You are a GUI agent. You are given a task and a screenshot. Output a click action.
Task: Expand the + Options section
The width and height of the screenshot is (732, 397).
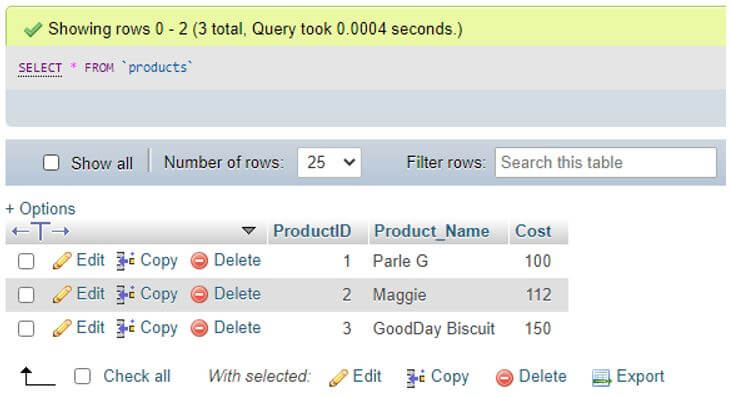[40, 208]
